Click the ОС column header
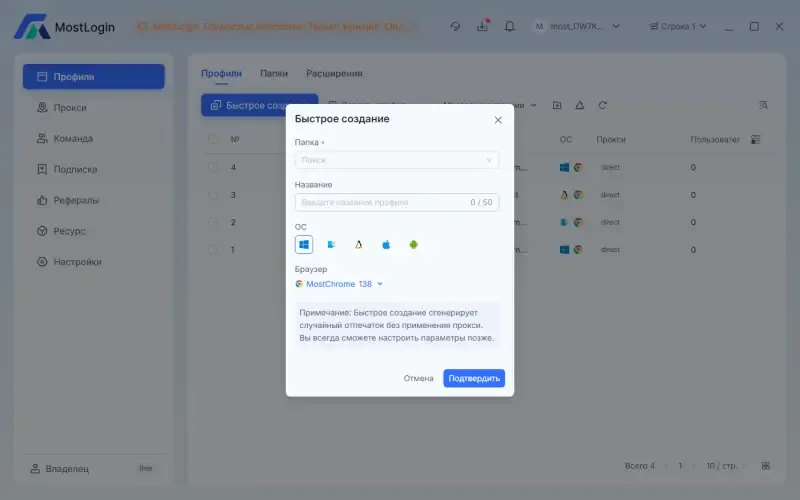 566,139
